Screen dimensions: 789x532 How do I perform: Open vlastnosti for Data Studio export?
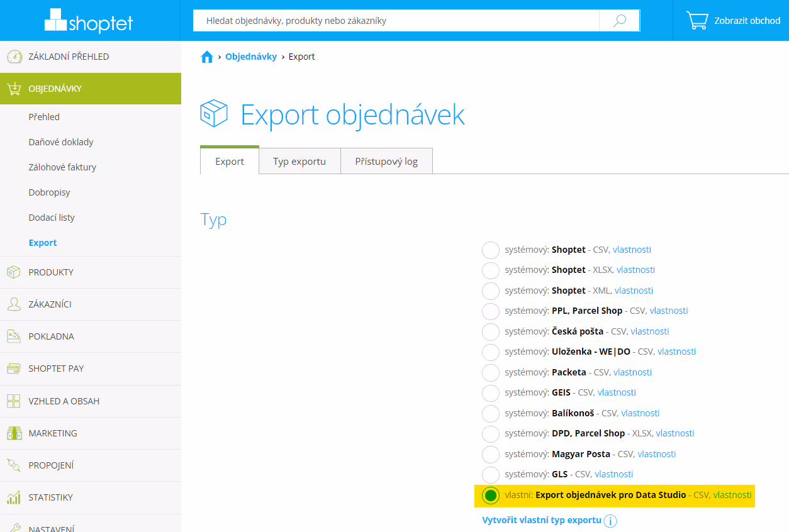click(x=732, y=495)
